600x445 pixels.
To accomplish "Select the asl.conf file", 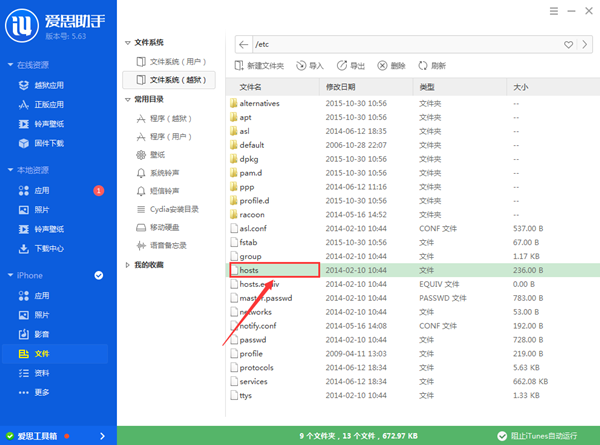I will tap(415, 228).
